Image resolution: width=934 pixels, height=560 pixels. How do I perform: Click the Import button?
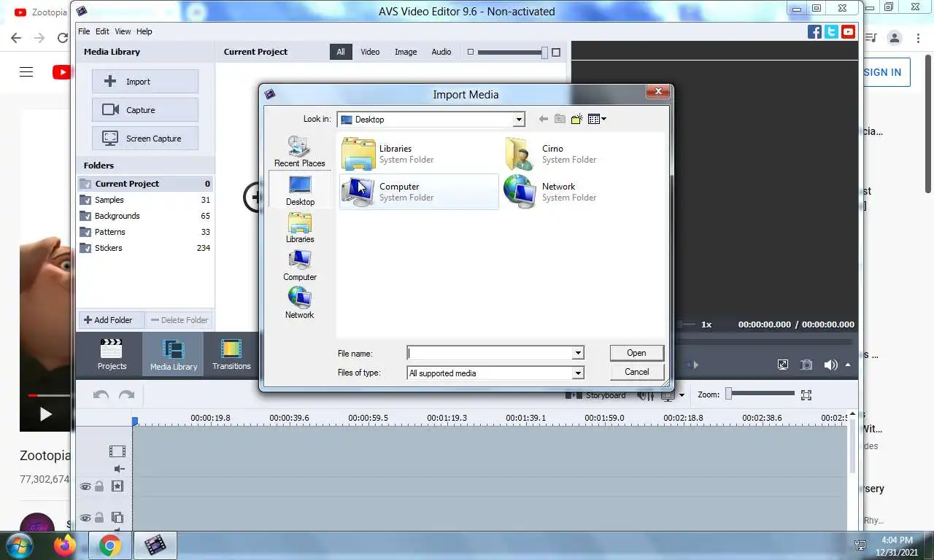tap(145, 82)
